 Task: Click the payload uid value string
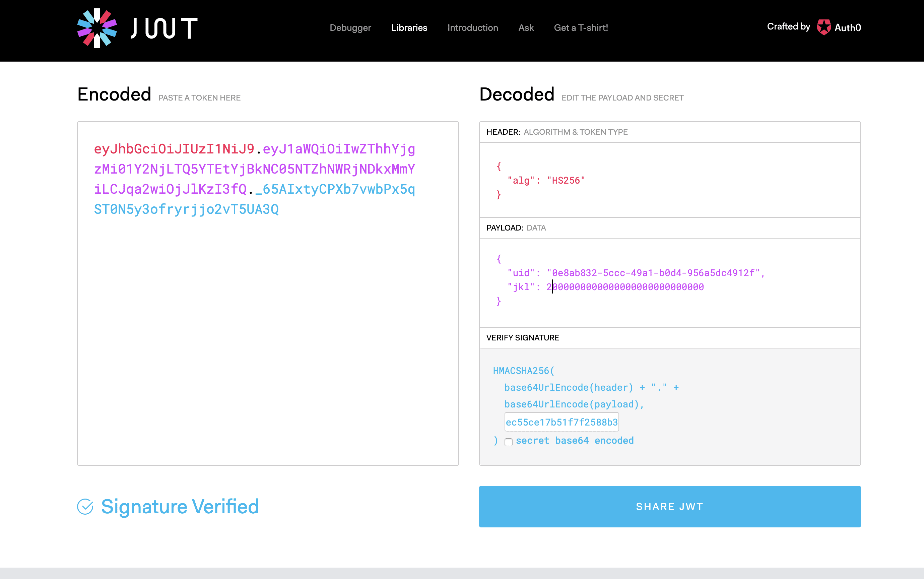(653, 273)
